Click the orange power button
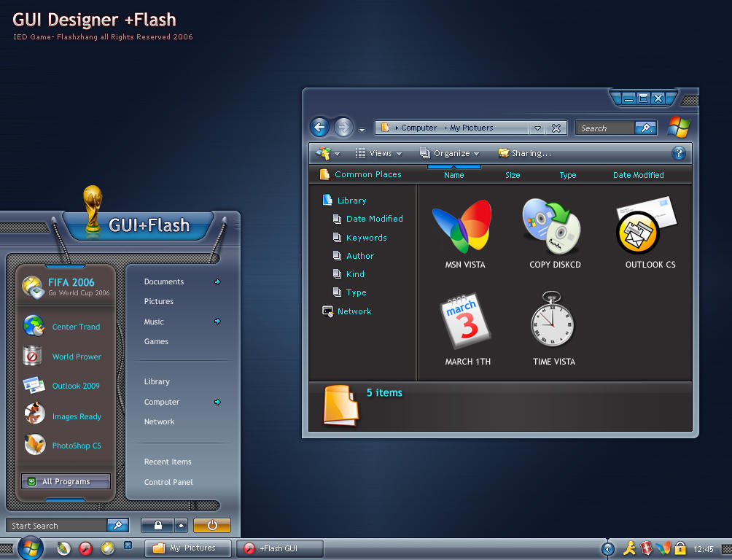Screen dimensions: 732x560 (x=212, y=526)
